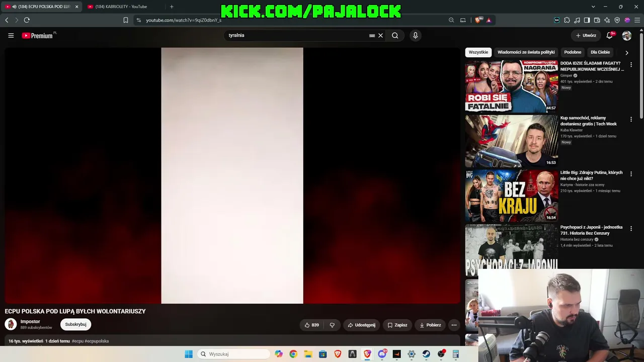Open the Tech Week video thumbnail
This screenshot has height=362, width=644.
(x=511, y=141)
